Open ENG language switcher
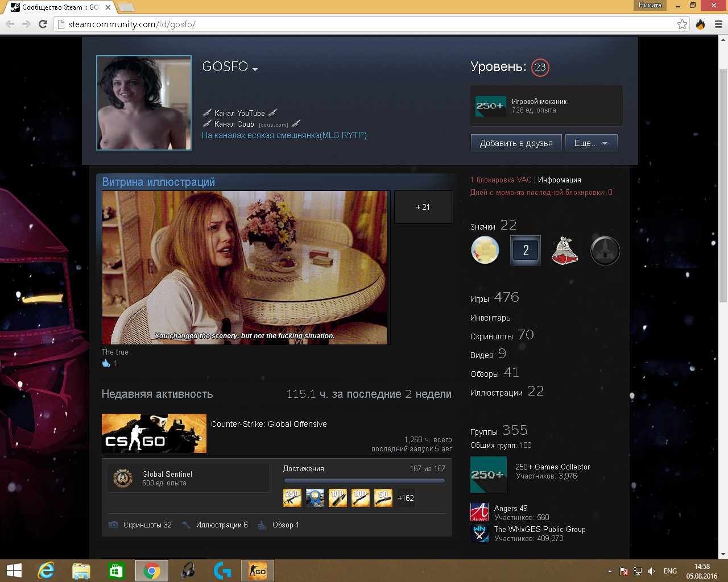Viewport: 728px width, 582px height. (671, 571)
